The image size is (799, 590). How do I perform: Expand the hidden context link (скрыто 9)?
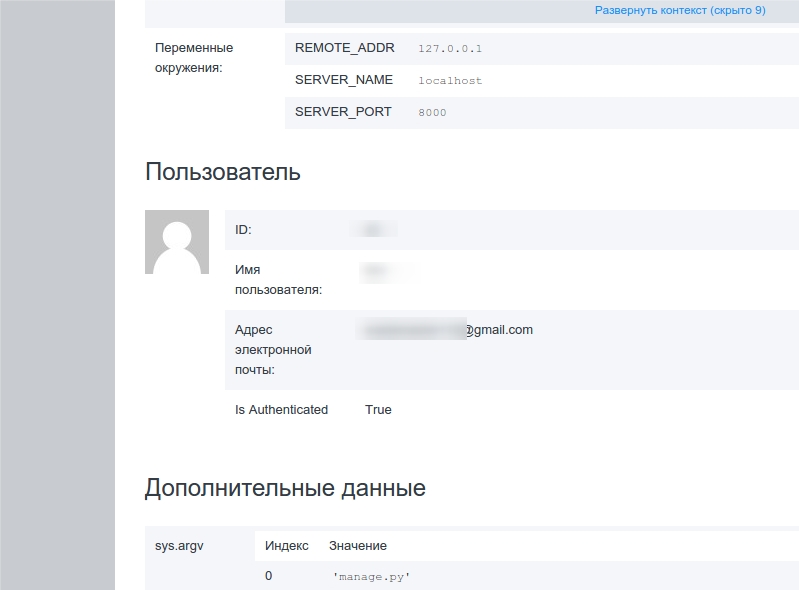680,10
